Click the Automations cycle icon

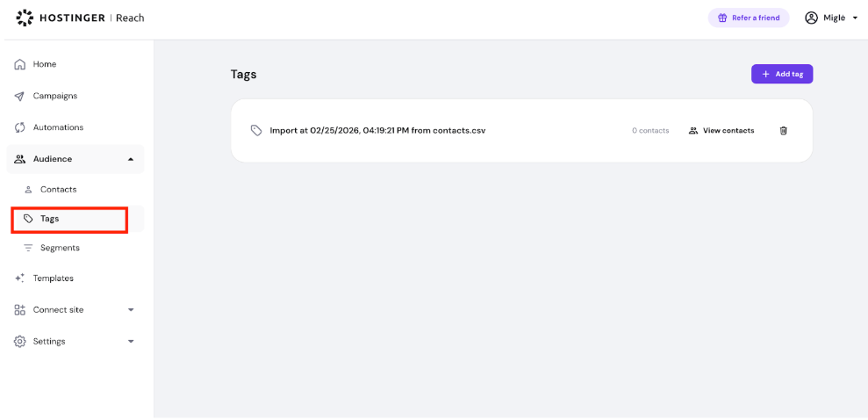point(20,127)
